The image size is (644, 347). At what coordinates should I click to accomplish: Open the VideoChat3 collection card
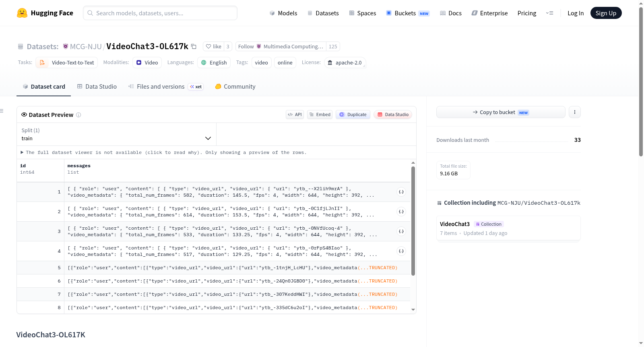[x=508, y=228]
